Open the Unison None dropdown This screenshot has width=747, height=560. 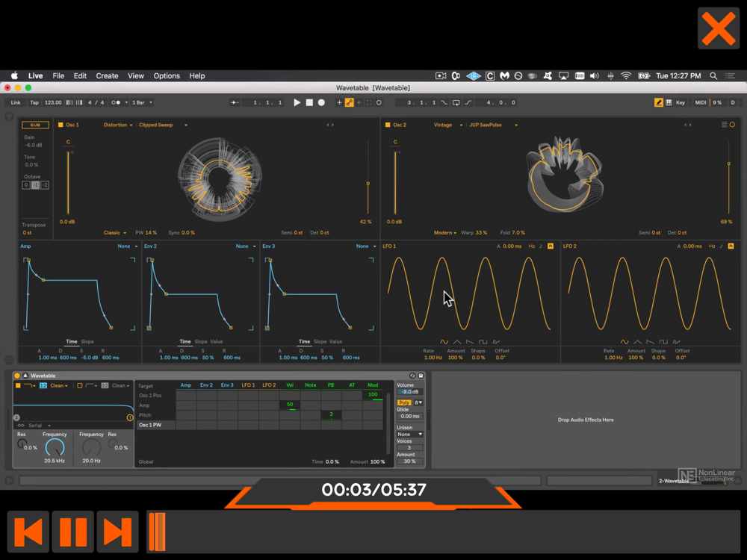point(409,435)
